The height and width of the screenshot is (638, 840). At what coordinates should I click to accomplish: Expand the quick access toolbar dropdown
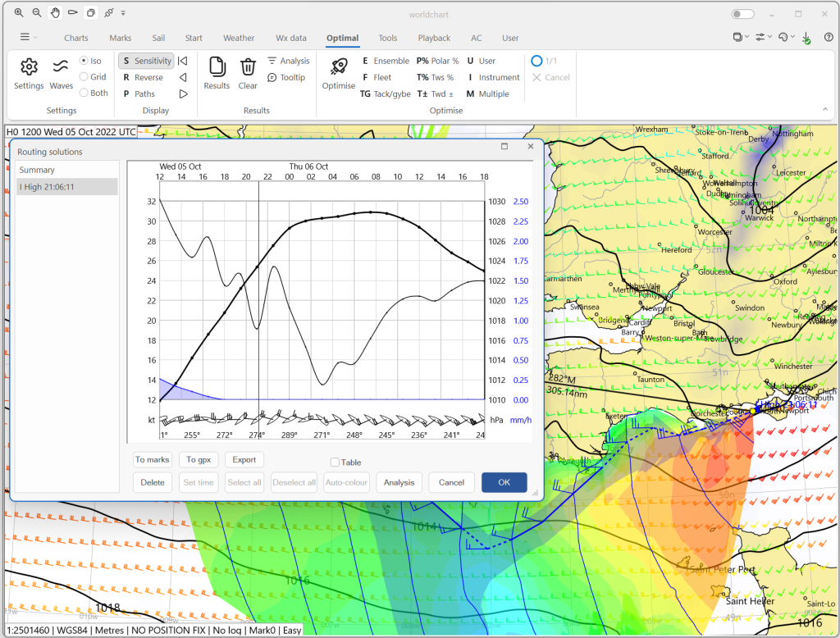click(x=124, y=13)
